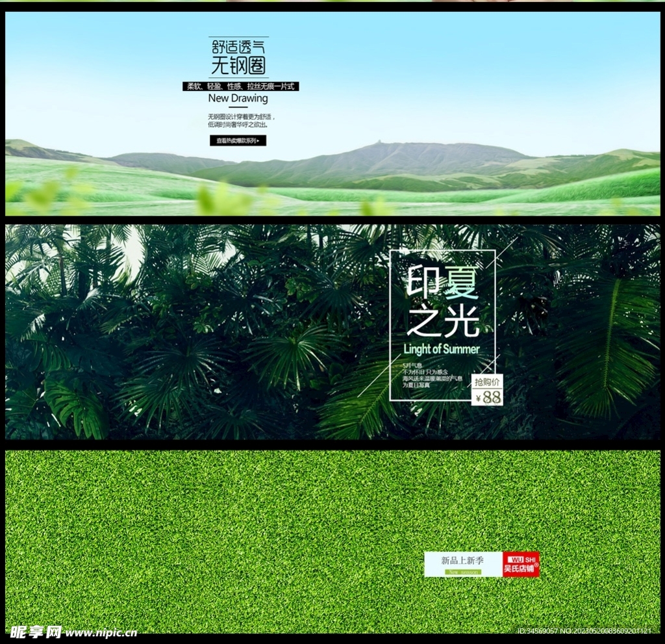Viewport: 665px width, 644px height.
Task: Select the black 柔软、轻盈、性感 tagline bar
Action: 240,86
